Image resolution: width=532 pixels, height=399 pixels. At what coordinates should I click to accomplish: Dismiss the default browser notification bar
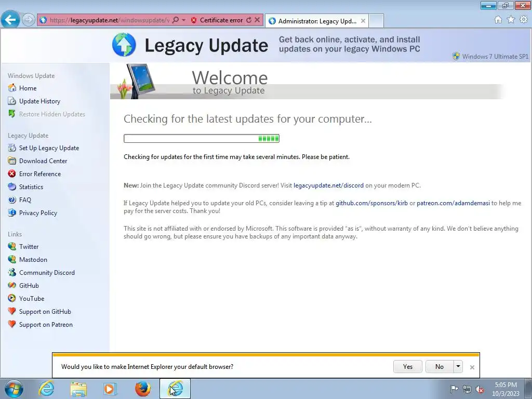pos(472,367)
